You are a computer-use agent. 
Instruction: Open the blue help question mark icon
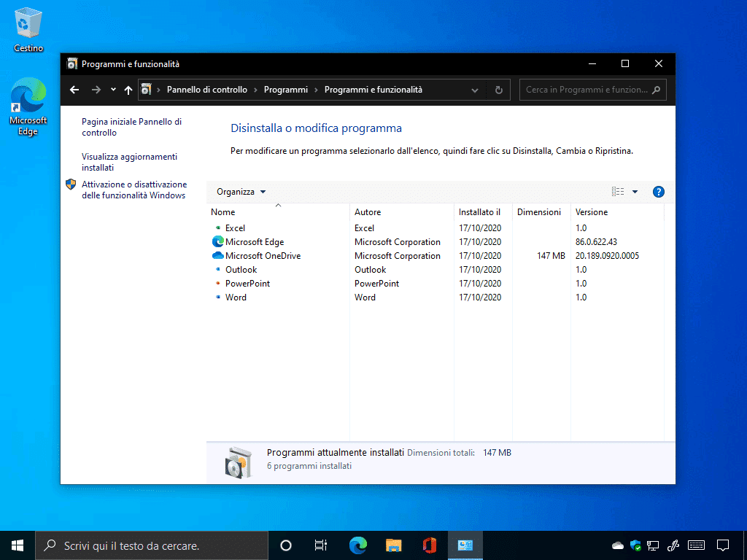point(658,192)
